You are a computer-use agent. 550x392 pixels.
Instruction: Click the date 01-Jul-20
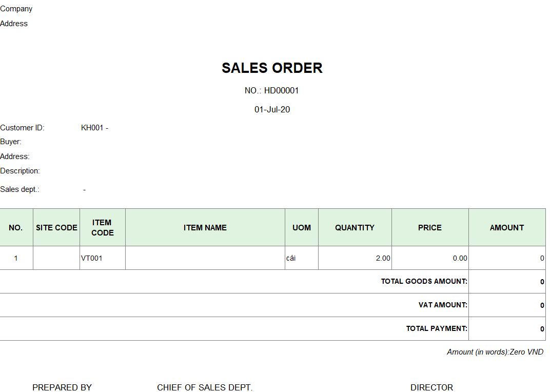point(272,109)
